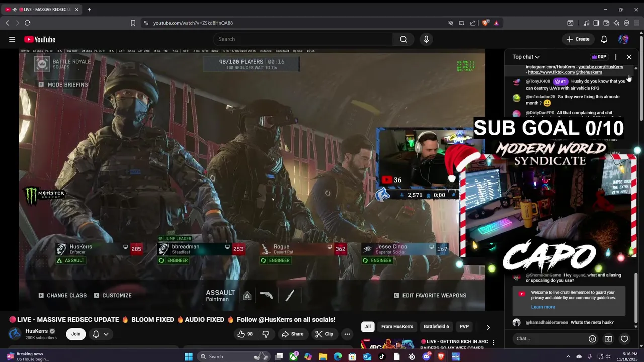Open Brave Leo AI sparkle icon

coord(616,23)
